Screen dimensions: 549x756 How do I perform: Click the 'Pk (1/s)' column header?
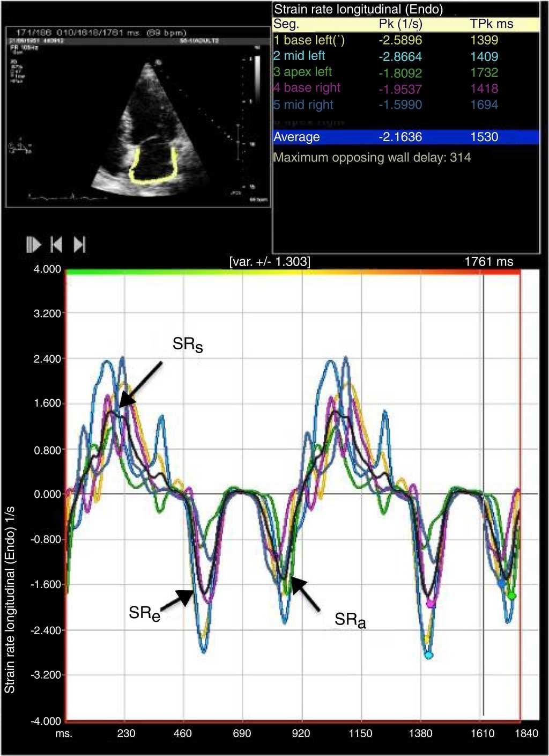(400, 24)
